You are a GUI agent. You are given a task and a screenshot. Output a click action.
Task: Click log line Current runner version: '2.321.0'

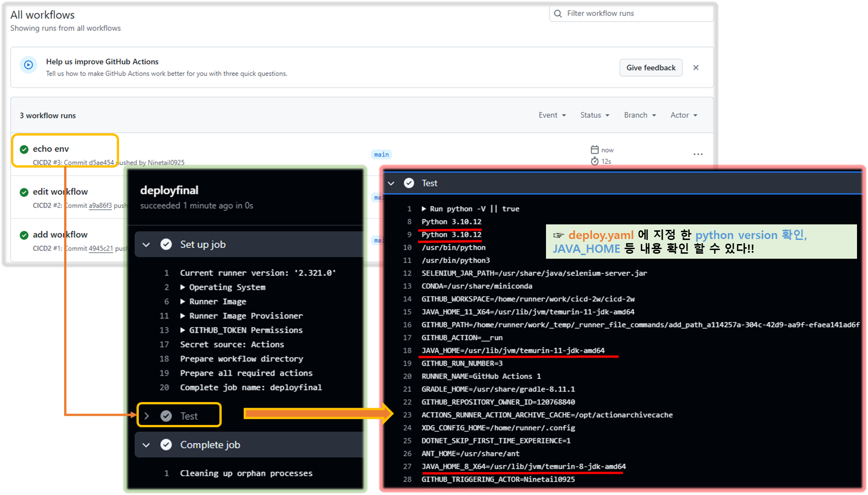258,273
